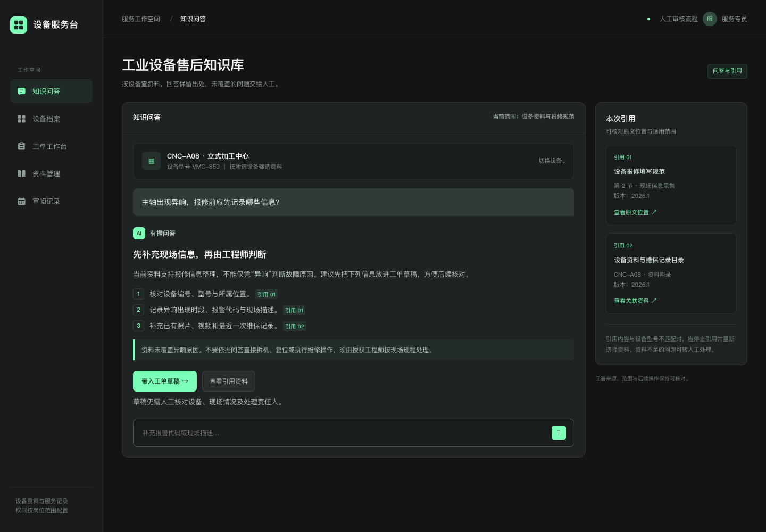The image size is (766, 532).
Task: Click 设备报修填写规范 citation title
Action: (639, 172)
